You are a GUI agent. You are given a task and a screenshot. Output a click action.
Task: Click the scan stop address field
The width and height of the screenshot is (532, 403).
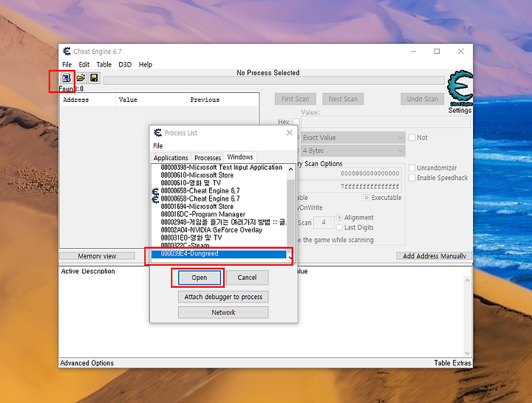349,187
